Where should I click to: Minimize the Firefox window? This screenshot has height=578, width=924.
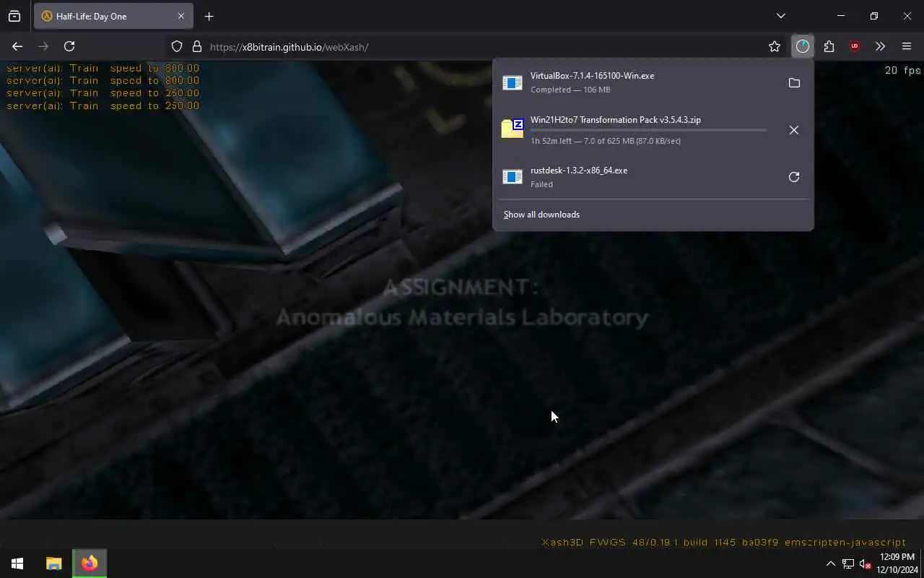pos(841,16)
